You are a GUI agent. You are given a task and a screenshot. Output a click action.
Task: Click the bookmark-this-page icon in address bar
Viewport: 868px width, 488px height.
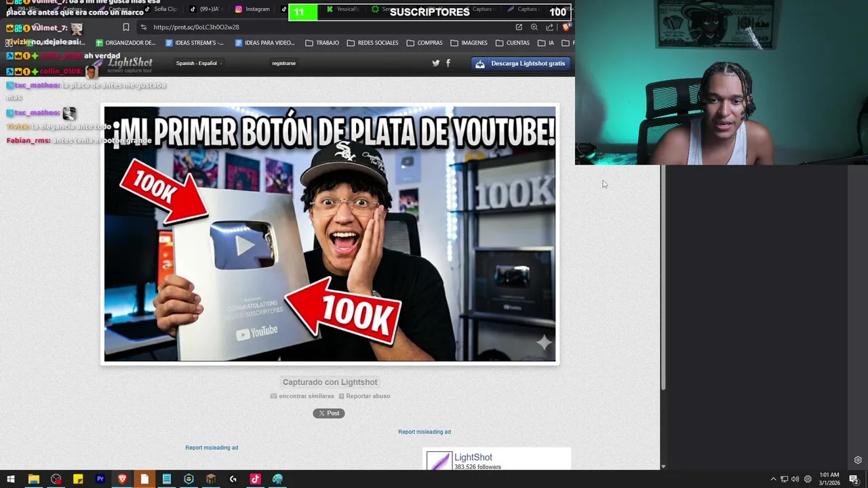(126, 27)
